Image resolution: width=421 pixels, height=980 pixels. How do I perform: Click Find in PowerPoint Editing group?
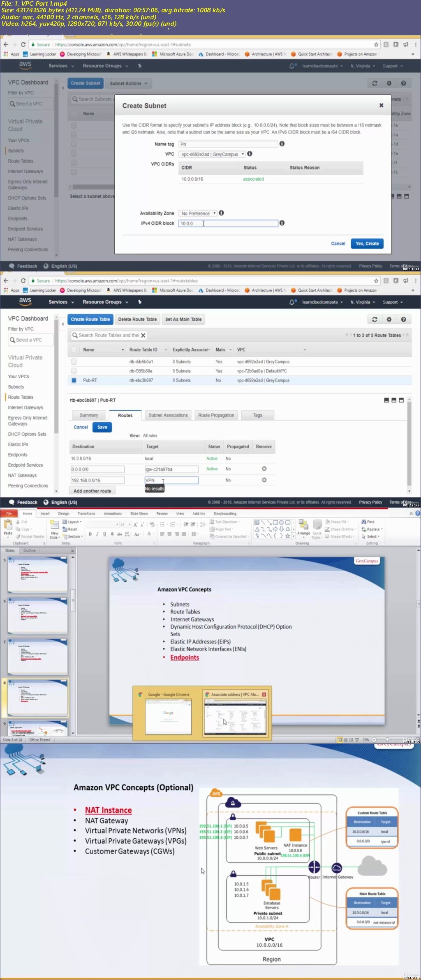coord(368,522)
